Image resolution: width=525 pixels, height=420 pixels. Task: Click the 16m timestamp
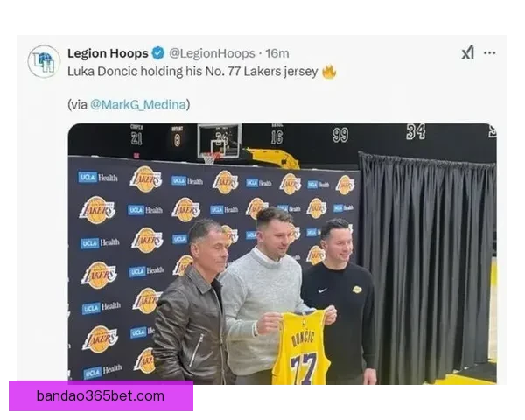277,53
